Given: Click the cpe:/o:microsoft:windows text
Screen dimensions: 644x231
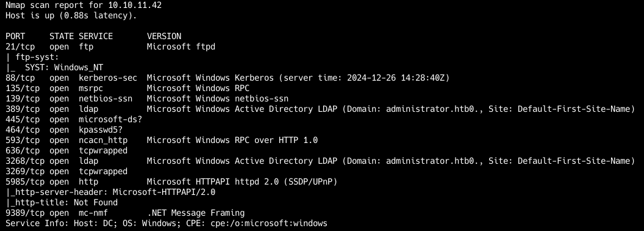Looking at the screenshot, I should click(x=268, y=224).
